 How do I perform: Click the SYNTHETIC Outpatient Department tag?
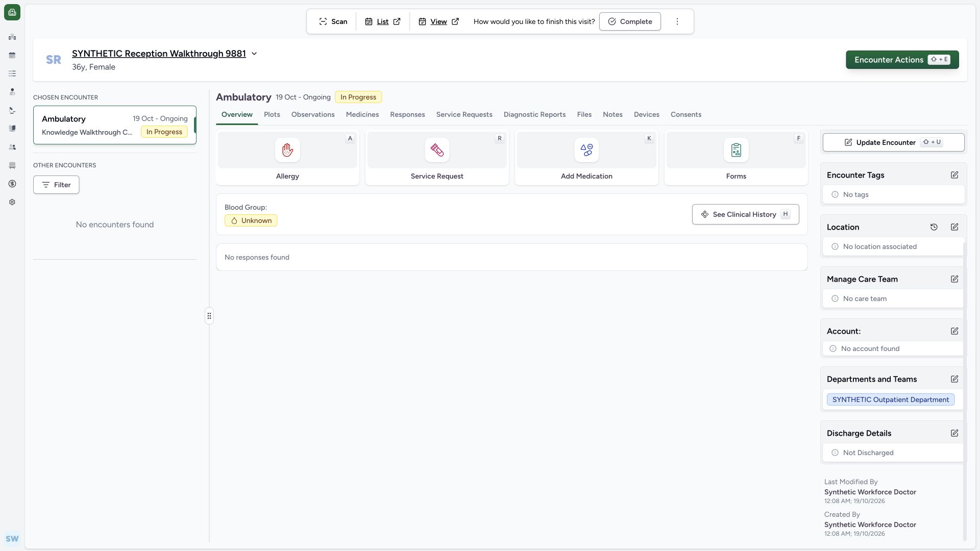point(891,399)
